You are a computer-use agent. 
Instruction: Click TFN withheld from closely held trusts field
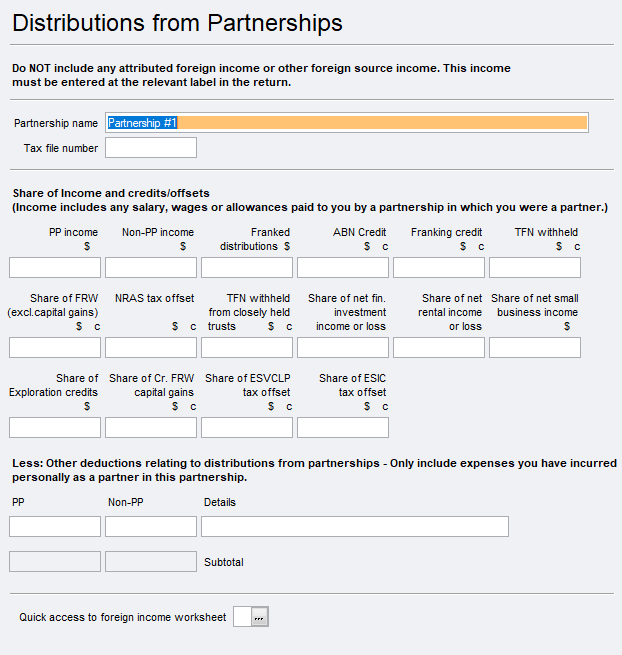click(x=247, y=348)
